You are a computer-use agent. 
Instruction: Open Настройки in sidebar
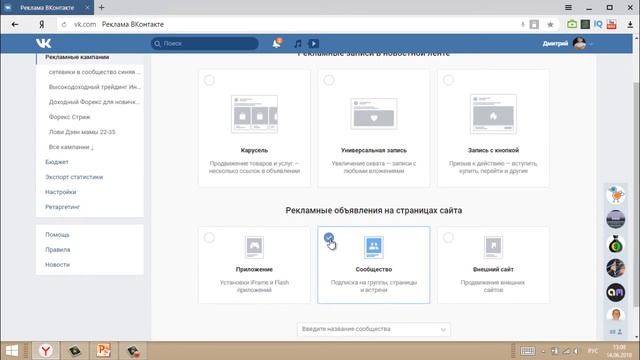(60, 192)
